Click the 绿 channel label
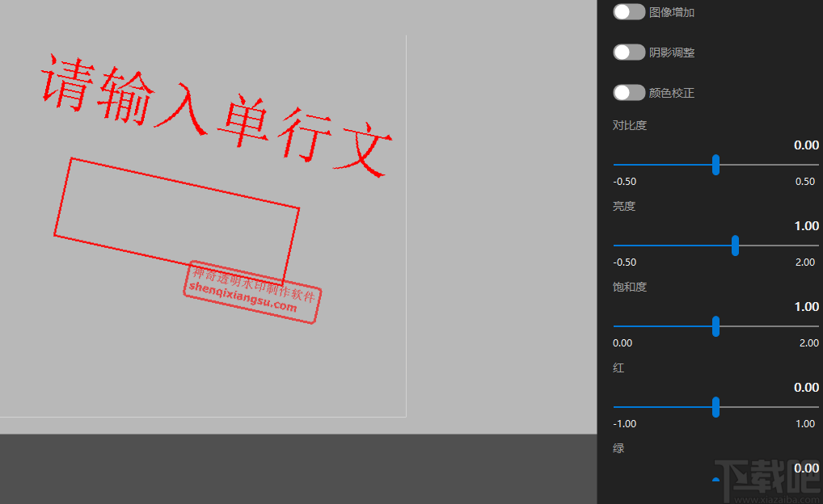This screenshot has width=823, height=504. pyautogui.click(x=618, y=448)
